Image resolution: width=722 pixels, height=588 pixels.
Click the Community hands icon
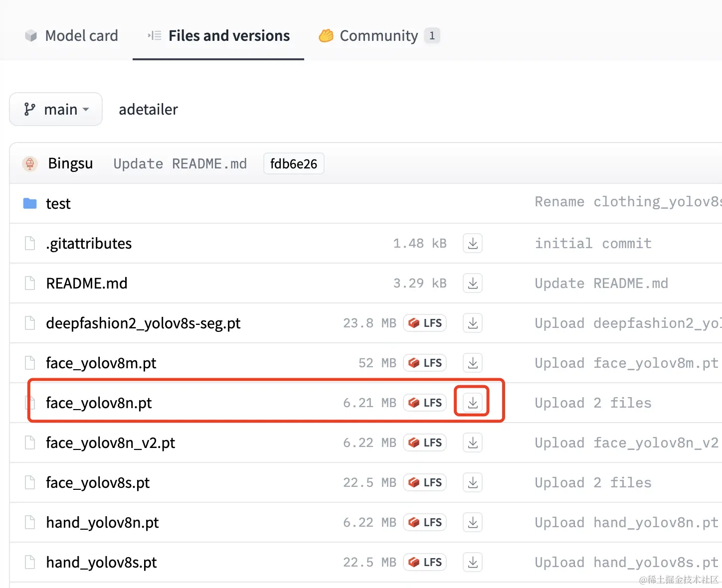pos(326,36)
